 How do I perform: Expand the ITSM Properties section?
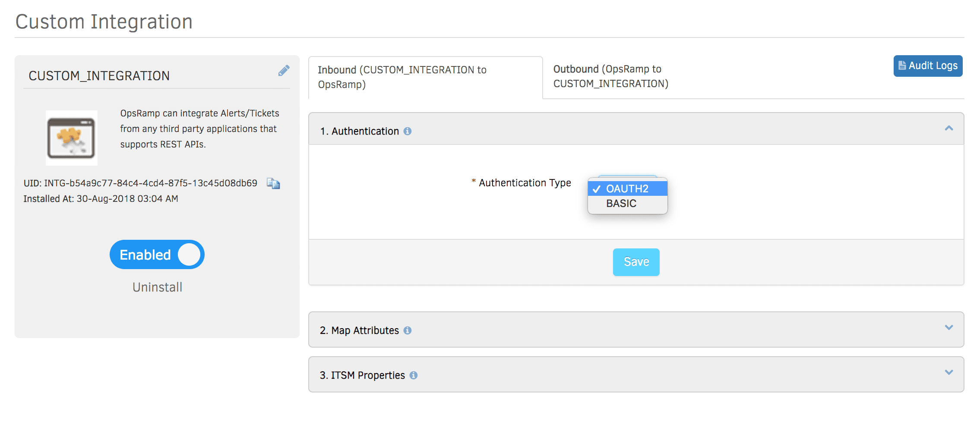coord(948,373)
